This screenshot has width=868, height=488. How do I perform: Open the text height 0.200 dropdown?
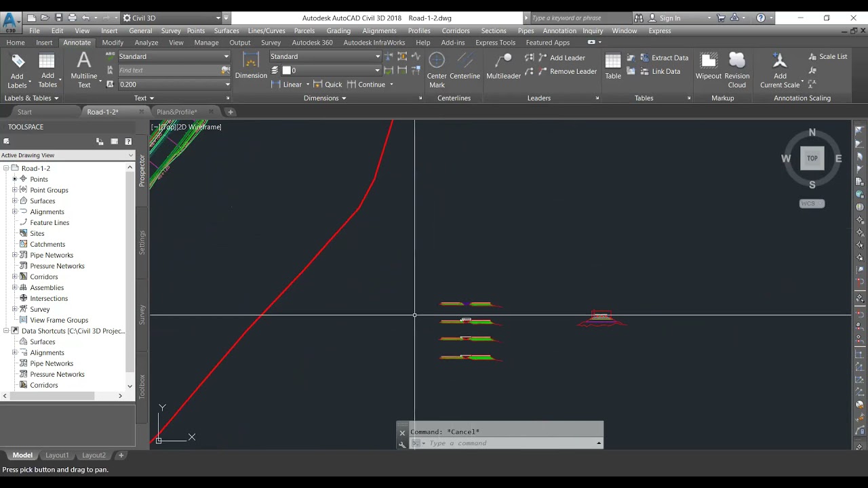coord(227,84)
